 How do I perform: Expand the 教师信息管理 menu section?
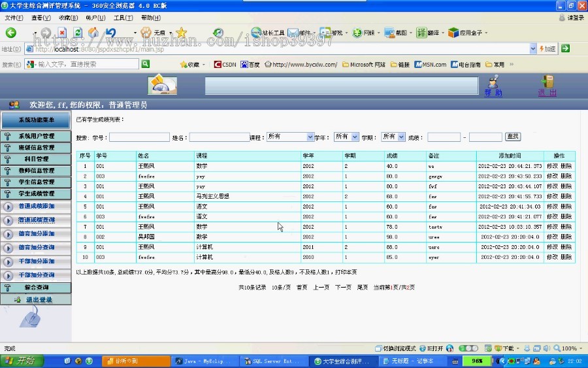[x=36, y=171]
